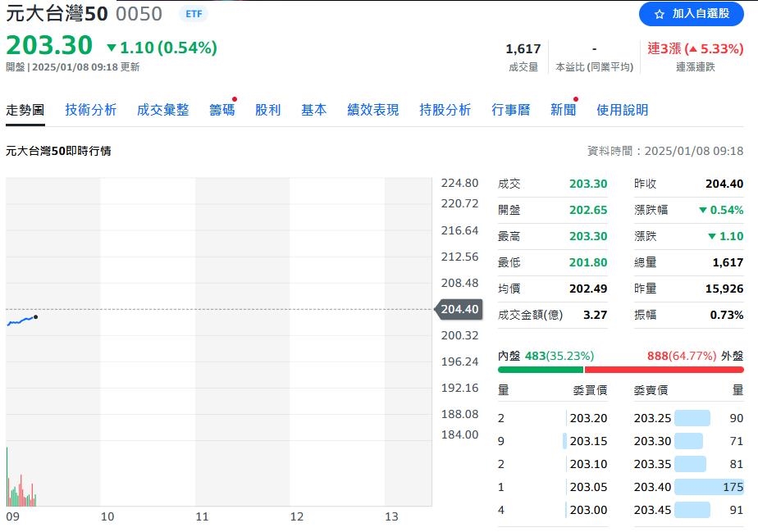The width and height of the screenshot is (758, 532).
Task: Open the 行事曆 tab
Action: click(x=510, y=108)
